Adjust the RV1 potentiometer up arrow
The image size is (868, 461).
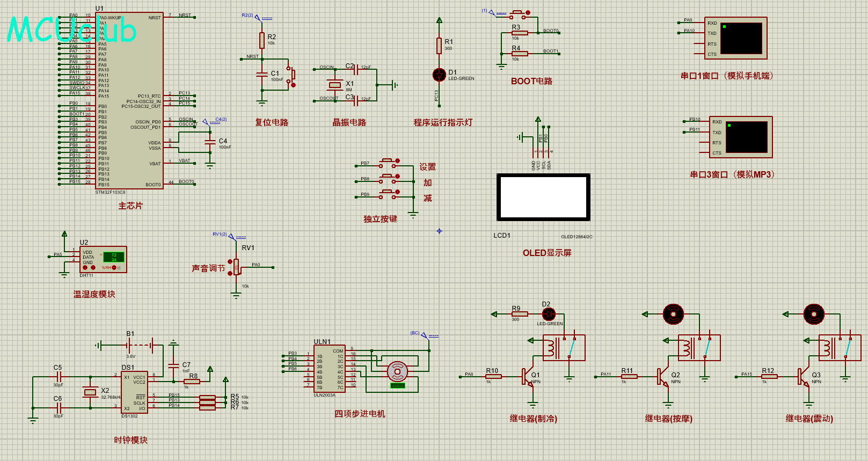tap(230, 262)
